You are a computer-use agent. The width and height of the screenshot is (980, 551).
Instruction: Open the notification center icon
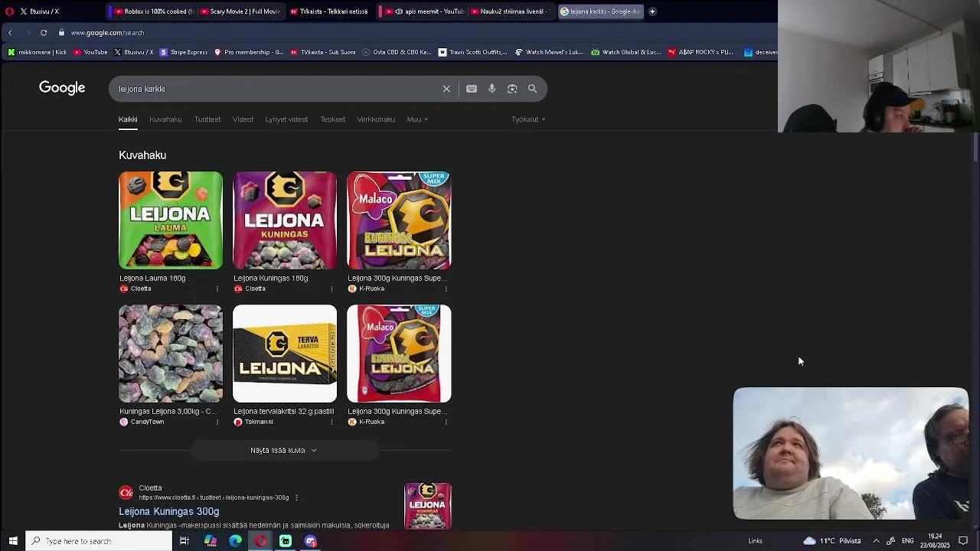[963, 541]
